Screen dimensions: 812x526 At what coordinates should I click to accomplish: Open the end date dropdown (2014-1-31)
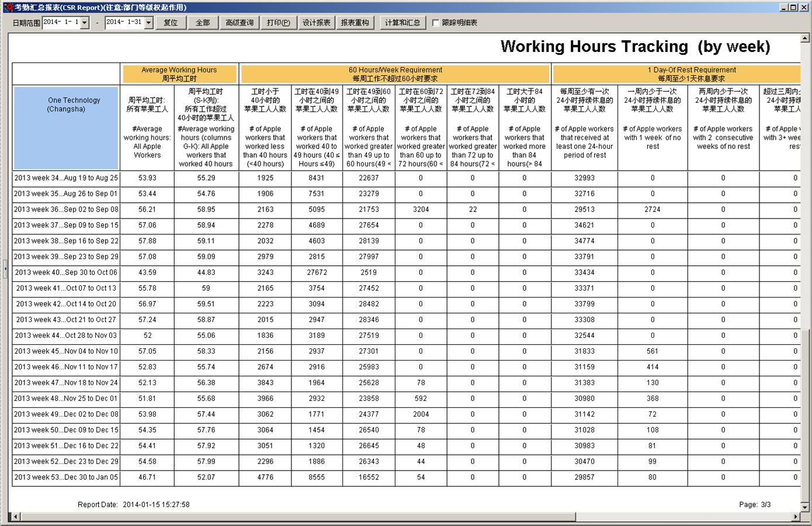coord(148,23)
